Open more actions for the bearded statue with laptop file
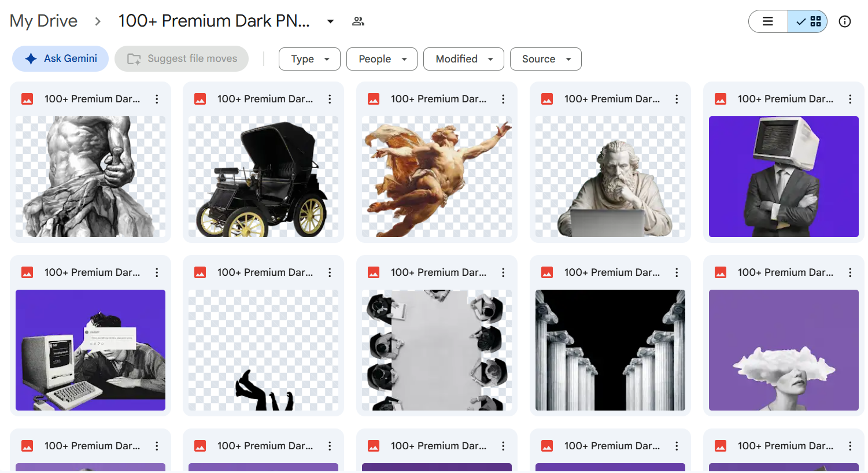This screenshot has height=473, width=868. point(677,99)
